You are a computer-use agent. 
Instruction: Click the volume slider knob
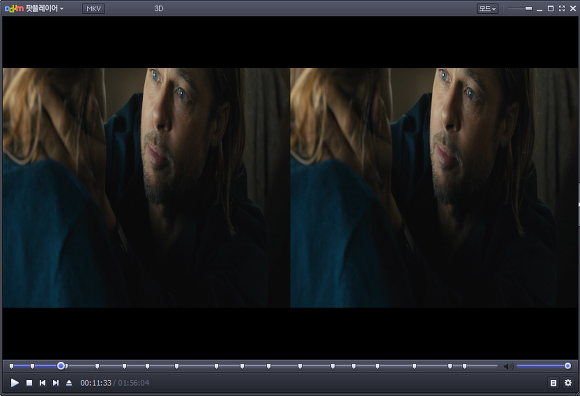(x=568, y=366)
